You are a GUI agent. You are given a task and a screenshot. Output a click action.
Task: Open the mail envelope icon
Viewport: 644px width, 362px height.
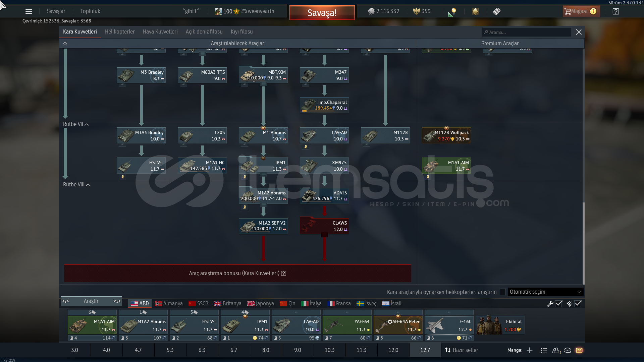pyautogui.click(x=579, y=350)
